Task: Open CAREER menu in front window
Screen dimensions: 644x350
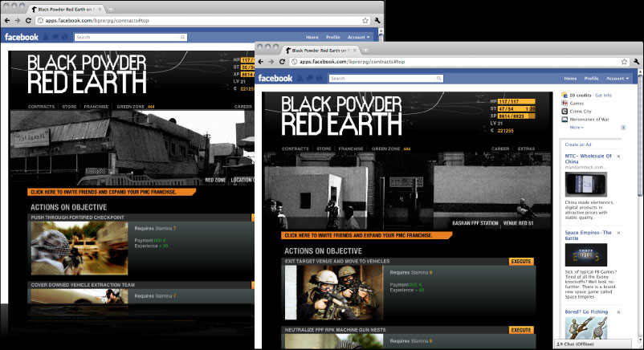Action: 500,149
